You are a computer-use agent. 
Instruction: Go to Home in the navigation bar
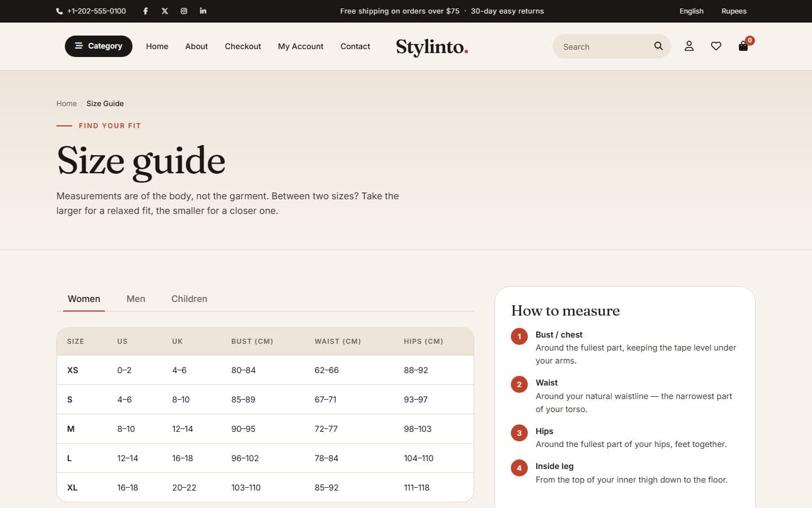click(x=157, y=46)
